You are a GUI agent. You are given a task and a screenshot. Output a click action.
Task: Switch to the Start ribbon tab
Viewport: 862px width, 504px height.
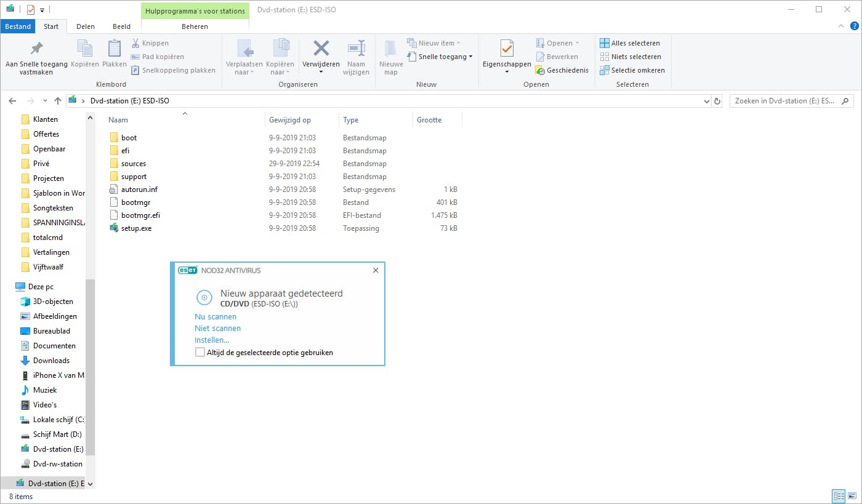click(51, 26)
